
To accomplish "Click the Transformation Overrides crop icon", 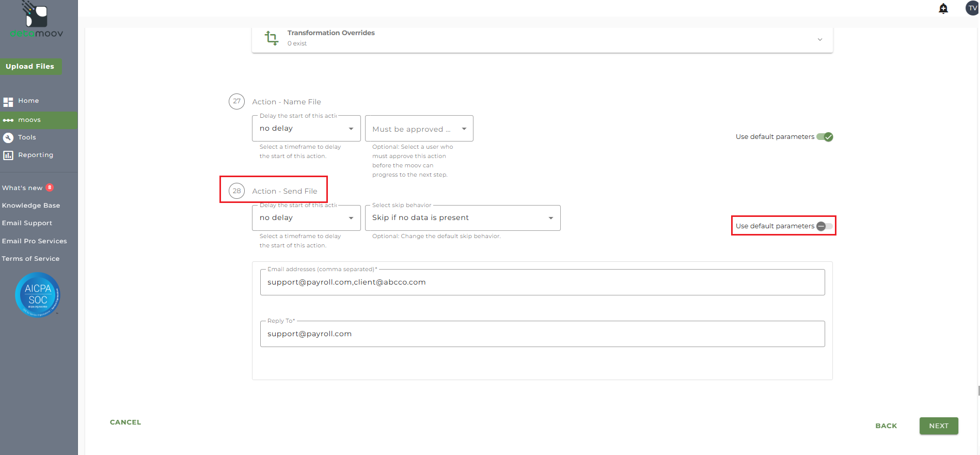I will [x=271, y=38].
